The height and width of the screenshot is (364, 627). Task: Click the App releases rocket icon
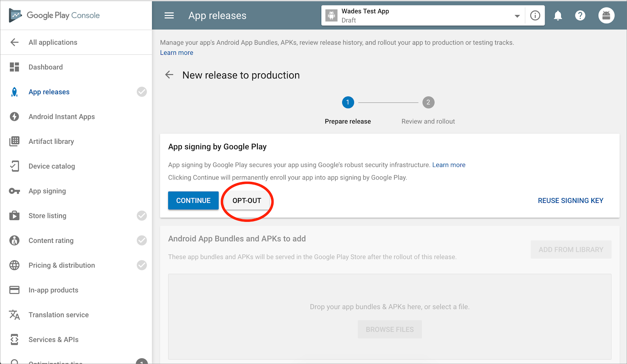[x=14, y=92]
